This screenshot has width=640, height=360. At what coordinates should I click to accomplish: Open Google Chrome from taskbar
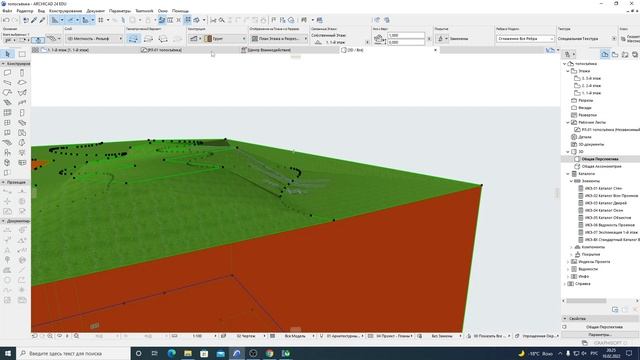[x=269, y=353]
